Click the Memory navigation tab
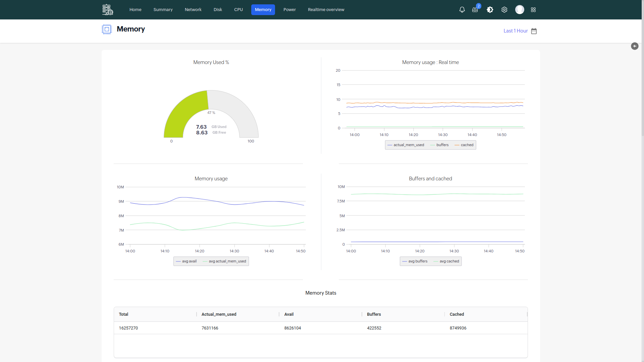Viewport: 644px width, 362px height. pos(263,9)
